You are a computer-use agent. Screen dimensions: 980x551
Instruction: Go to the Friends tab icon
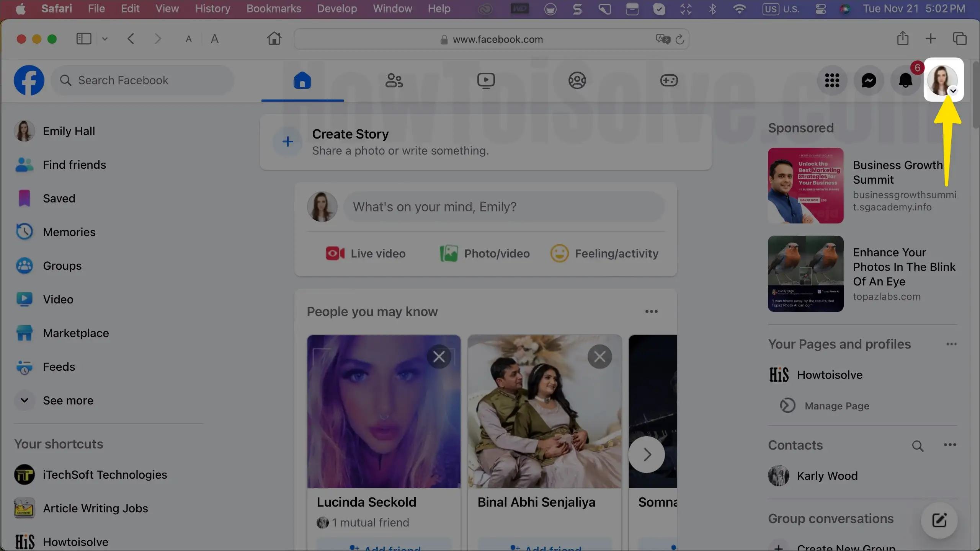pyautogui.click(x=394, y=80)
